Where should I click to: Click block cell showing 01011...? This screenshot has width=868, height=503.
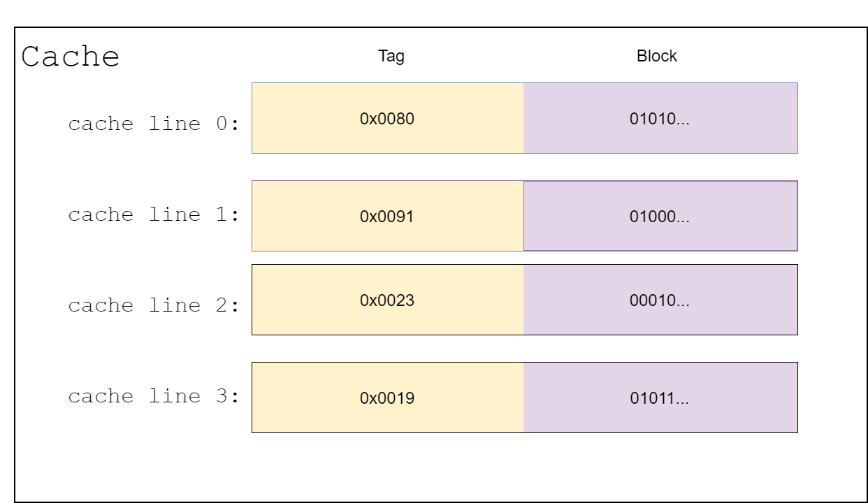(x=660, y=398)
